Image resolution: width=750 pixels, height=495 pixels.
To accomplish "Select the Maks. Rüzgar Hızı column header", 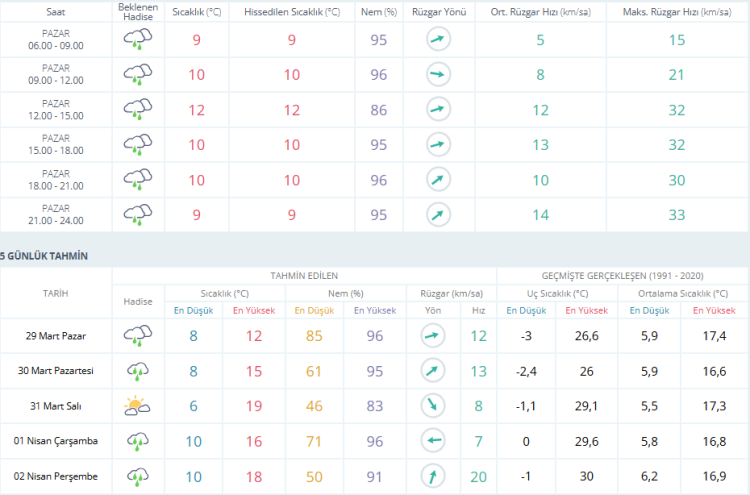I will pyautogui.click(x=677, y=11).
